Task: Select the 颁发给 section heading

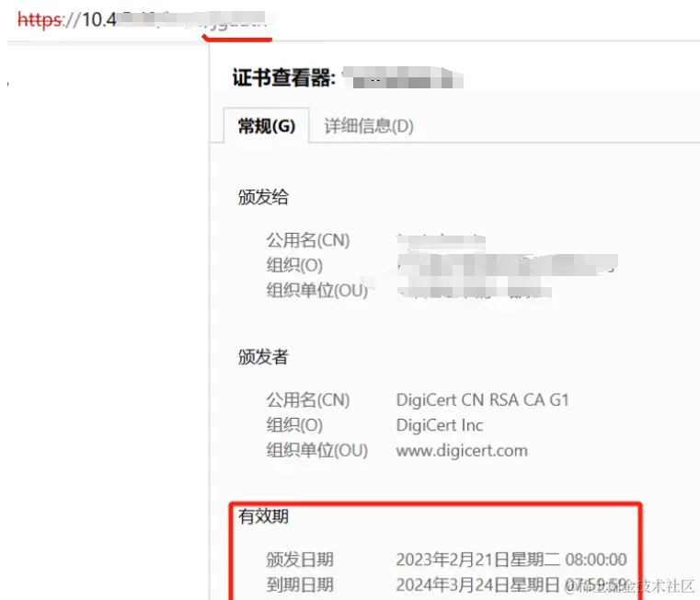Action: pos(263,197)
